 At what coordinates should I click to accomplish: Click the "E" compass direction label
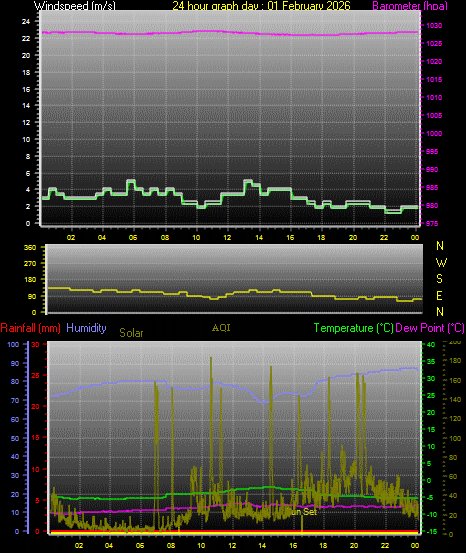click(439, 296)
